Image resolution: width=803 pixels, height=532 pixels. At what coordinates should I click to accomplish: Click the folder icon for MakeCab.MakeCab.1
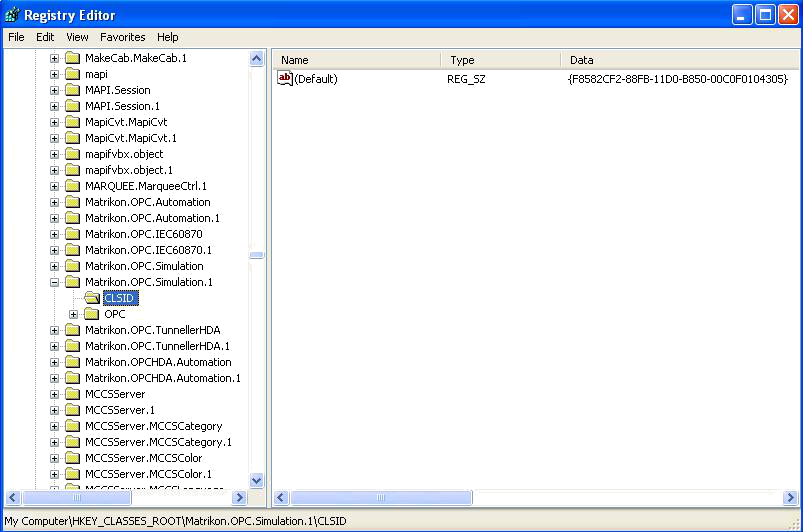[73, 58]
